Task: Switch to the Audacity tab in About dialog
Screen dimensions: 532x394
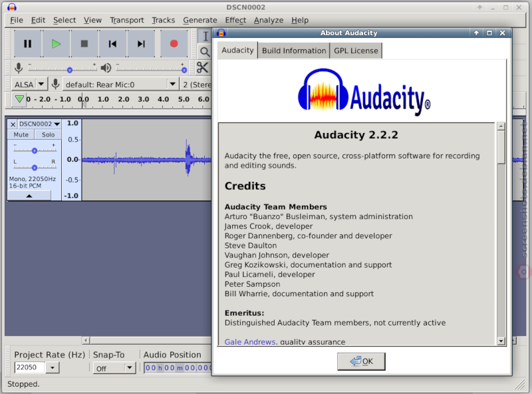Action: click(237, 51)
